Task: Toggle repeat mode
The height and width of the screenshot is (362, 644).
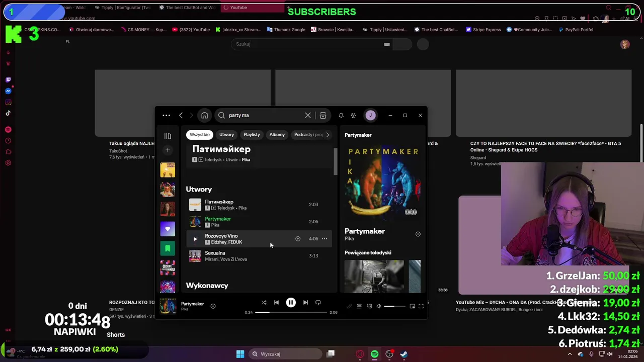Action: pyautogui.click(x=318, y=303)
